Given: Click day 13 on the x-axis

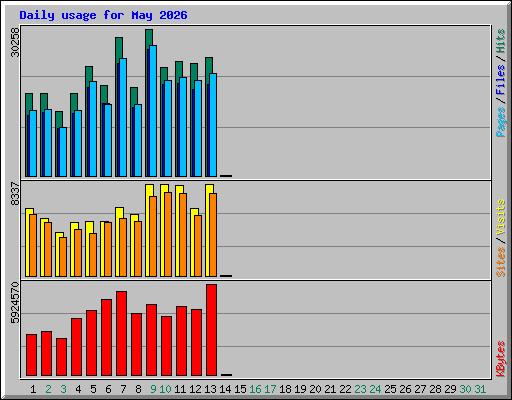Looking at the screenshot, I should tap(210, 389).
